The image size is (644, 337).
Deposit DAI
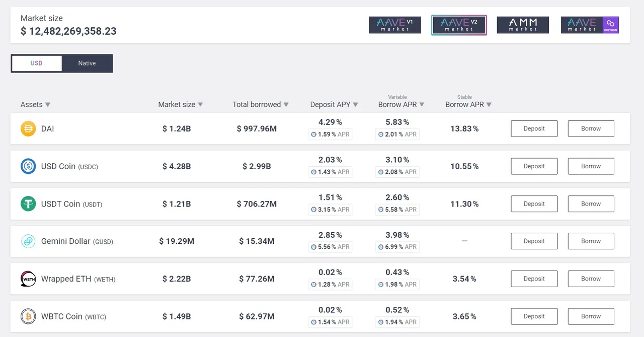[534, 128]
